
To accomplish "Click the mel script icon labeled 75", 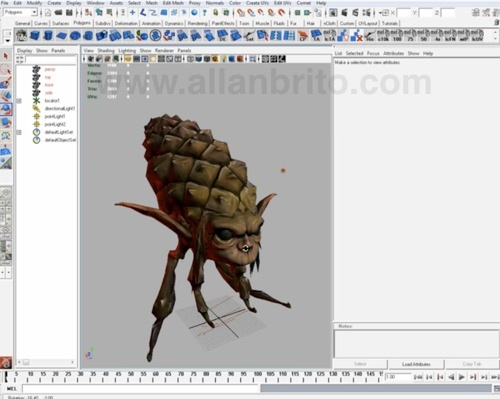I will [x=410, y=35].
